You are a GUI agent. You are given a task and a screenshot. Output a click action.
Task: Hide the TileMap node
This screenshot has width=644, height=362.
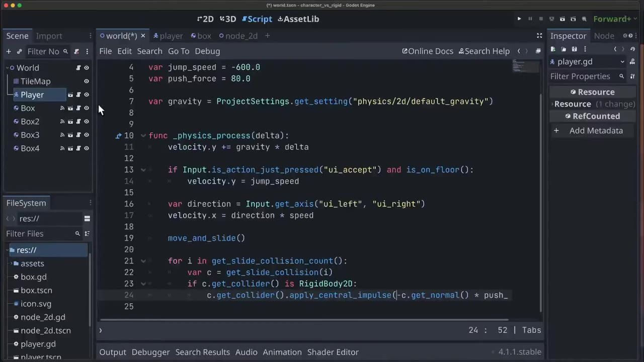[87, 81]
